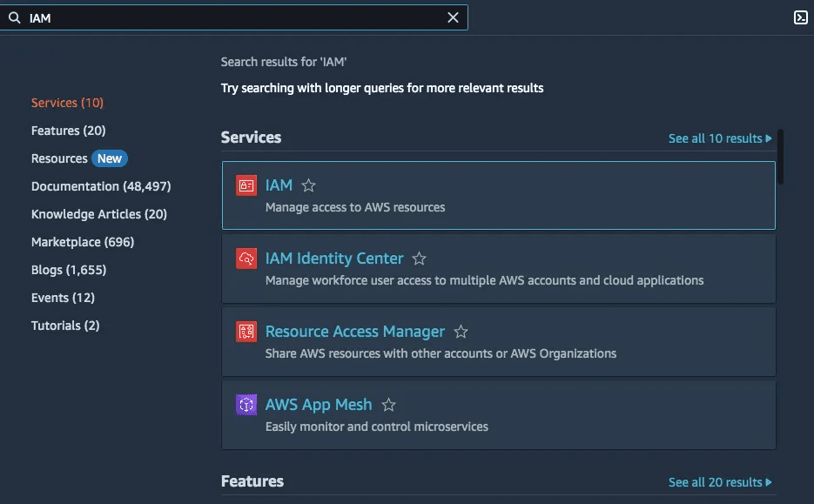814x504 pixels.
Task: Click the AWS App Mesh icon
Action: click(x=246, y=405)
